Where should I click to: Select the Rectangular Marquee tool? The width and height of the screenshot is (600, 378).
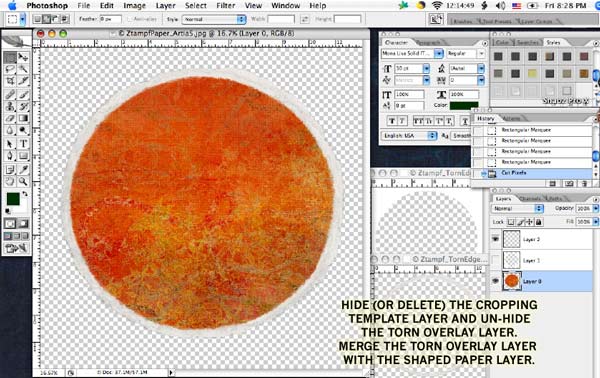click(10, 58)
